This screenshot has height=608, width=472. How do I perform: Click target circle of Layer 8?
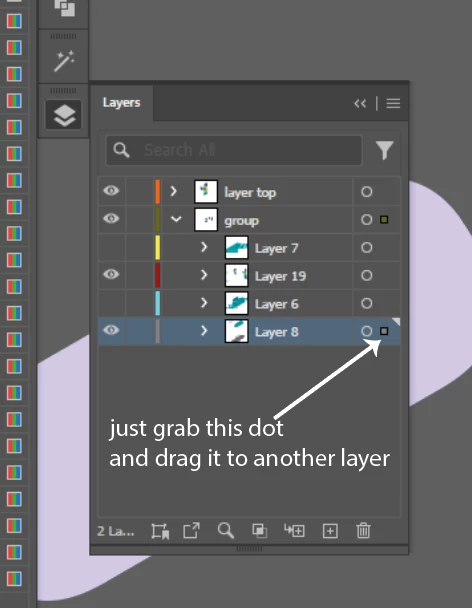click(x=367, y=331)
